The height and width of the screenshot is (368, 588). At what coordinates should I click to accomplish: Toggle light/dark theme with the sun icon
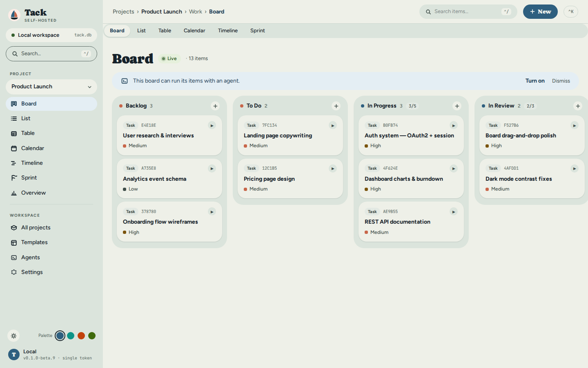tap(13, 336)
